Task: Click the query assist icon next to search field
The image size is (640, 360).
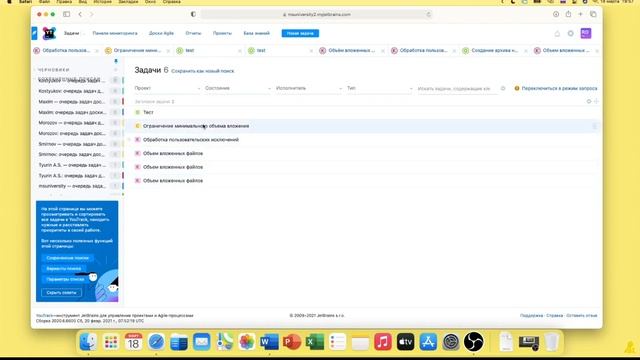Action: pyautogui.click(x=503, y=88)
